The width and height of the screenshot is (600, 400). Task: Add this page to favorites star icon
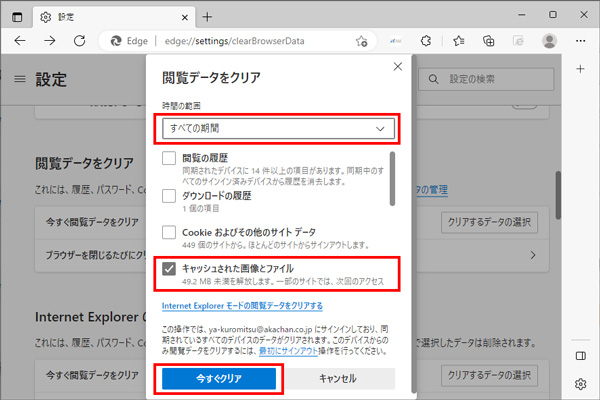(361, 41)
